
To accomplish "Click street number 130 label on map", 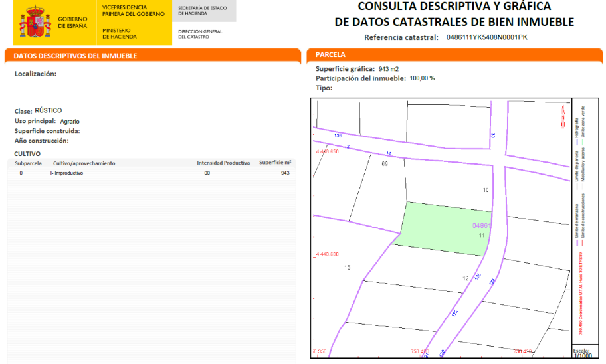I will point(493,134).
